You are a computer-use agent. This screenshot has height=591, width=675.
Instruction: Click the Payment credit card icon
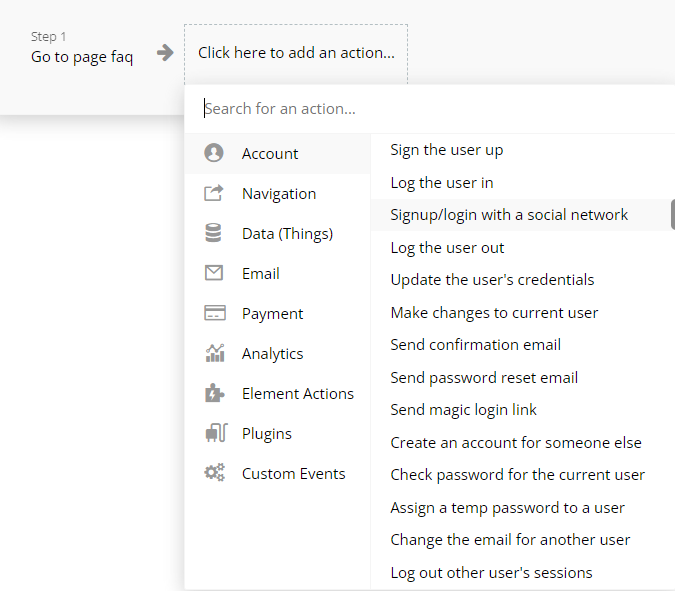[x=214, y=313]
